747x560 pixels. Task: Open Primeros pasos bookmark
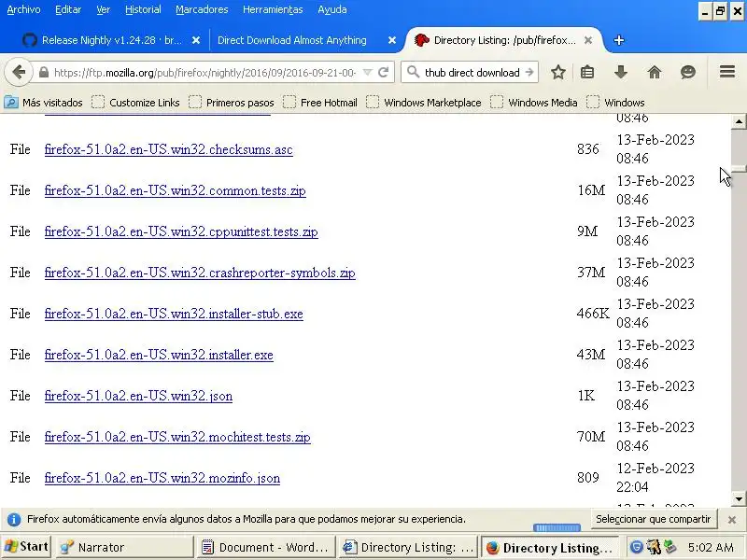click(232, 103)
